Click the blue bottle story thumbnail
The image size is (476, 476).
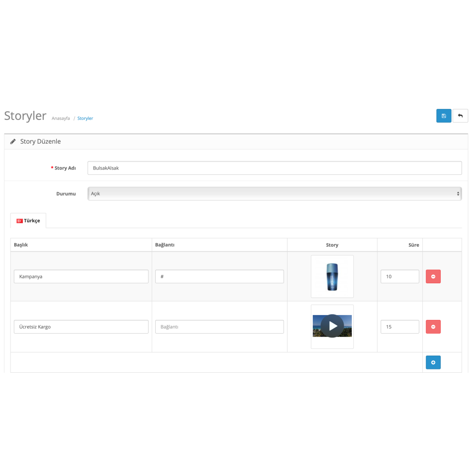(x=332, y=276)
